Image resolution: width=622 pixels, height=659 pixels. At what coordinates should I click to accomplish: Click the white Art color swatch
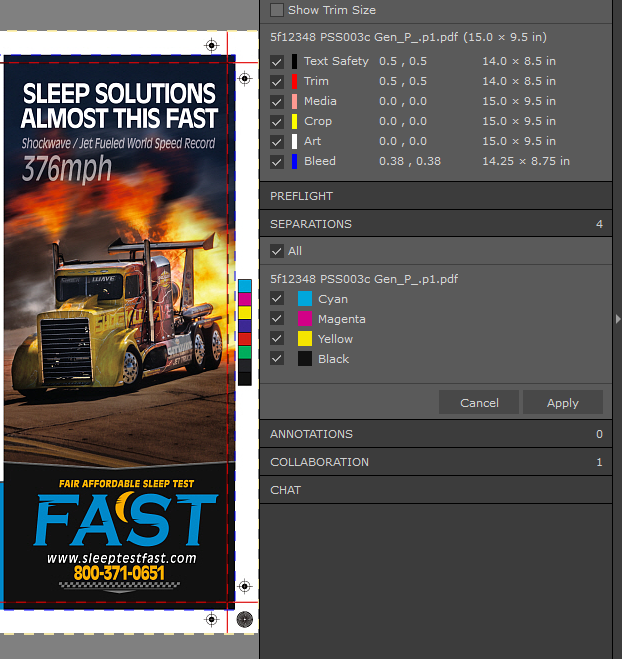point(294,141)
